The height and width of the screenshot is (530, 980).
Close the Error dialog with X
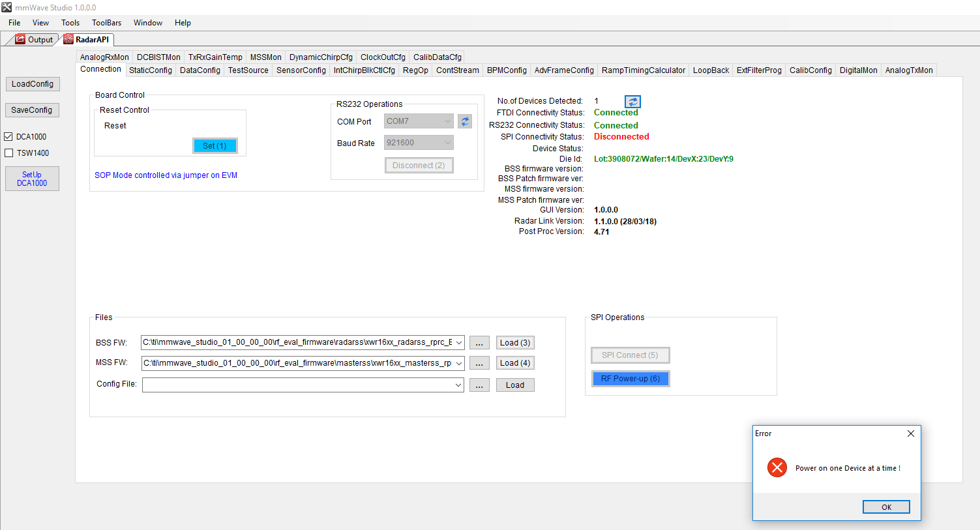point(911,434)
